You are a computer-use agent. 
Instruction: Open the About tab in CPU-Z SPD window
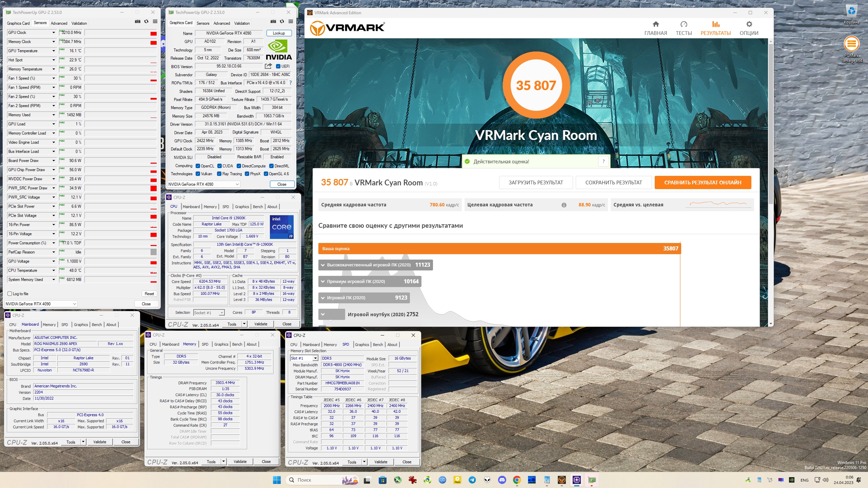pos(392,345)
